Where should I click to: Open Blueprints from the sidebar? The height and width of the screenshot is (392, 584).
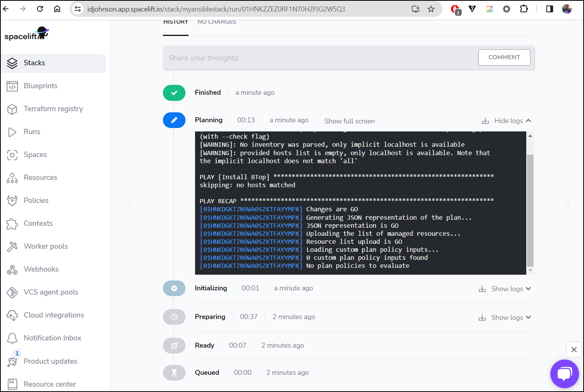41,86
